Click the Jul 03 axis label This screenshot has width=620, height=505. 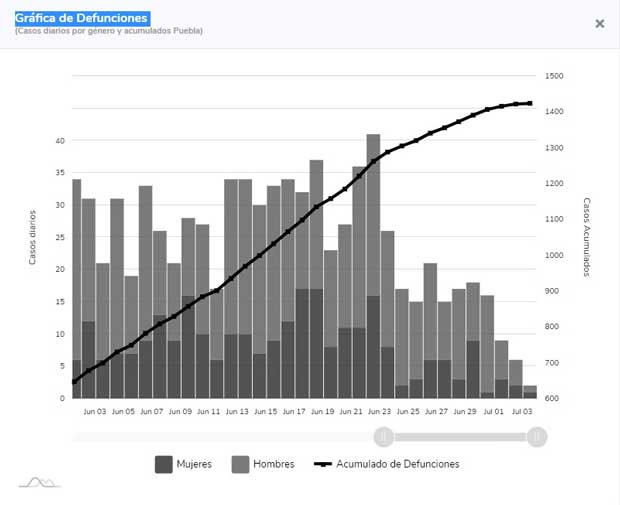[x=522, y=412]
